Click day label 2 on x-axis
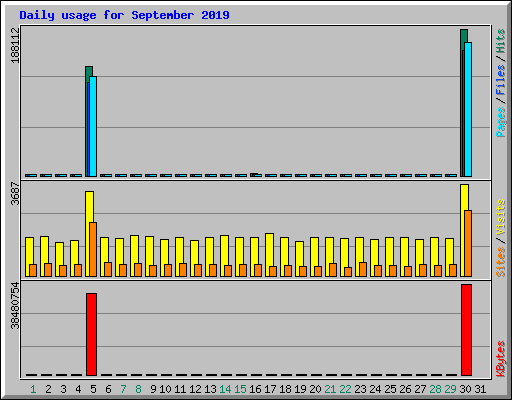 [48, 389]
